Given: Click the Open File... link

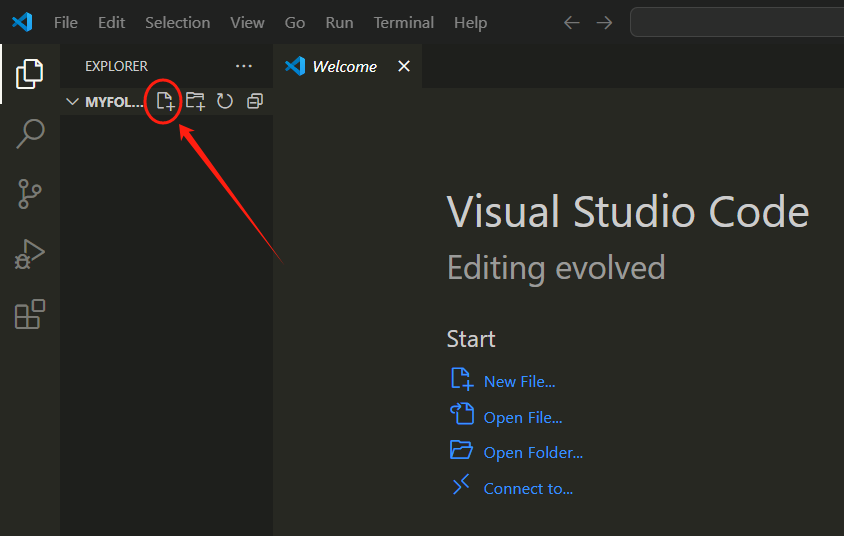Looking at the screenshot, I should click(523, 418).
